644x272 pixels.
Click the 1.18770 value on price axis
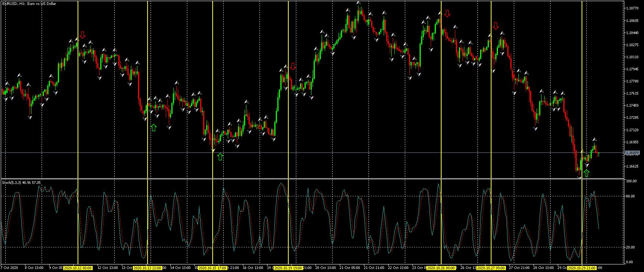point(632,8)
